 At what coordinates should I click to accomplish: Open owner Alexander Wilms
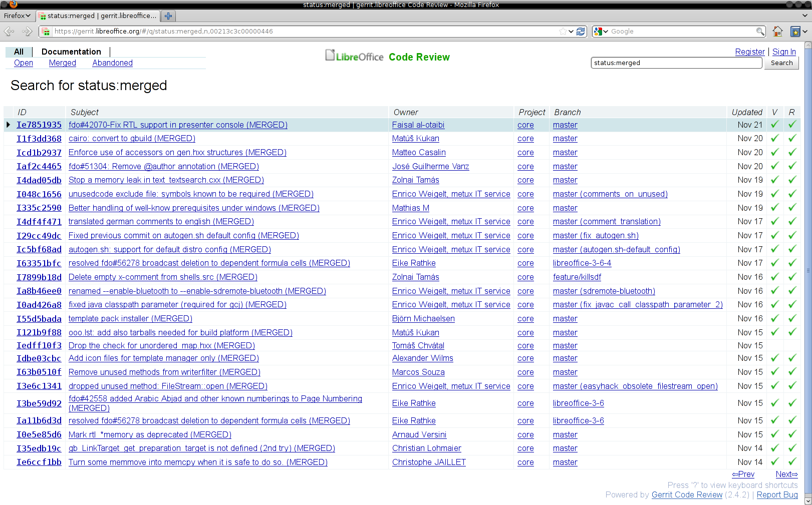tap(423, 358)
